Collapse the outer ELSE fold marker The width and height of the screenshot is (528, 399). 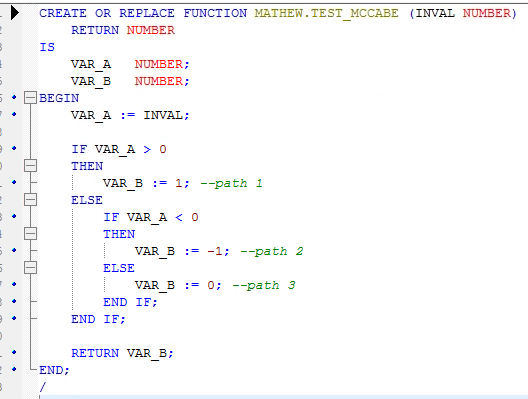click(30, 200)
